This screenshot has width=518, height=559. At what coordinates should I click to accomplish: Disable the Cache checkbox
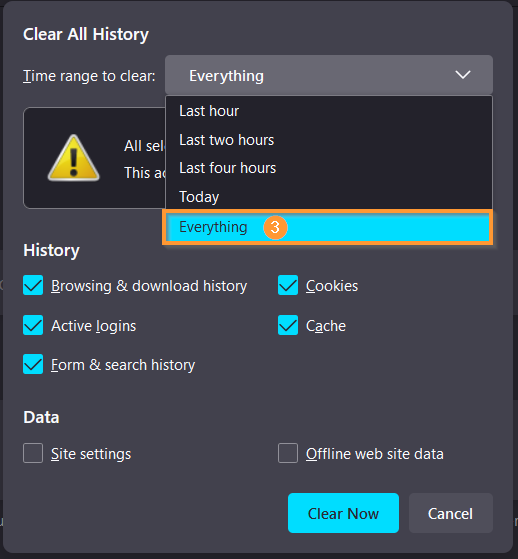[x=288, y=325]
